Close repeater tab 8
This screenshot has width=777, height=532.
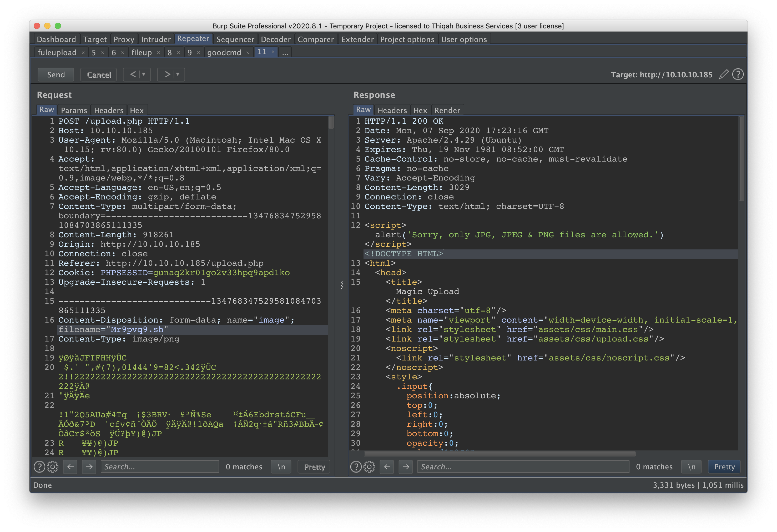[x=179, y=53]
